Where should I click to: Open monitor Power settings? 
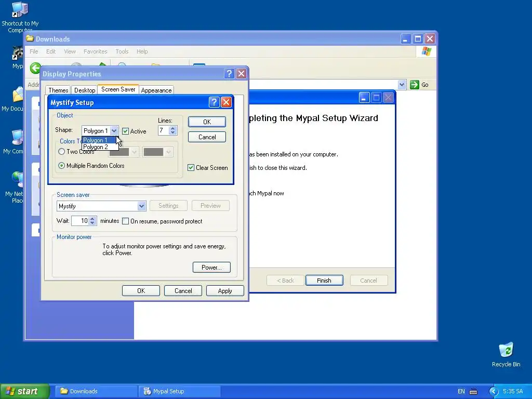click(211, 268)
